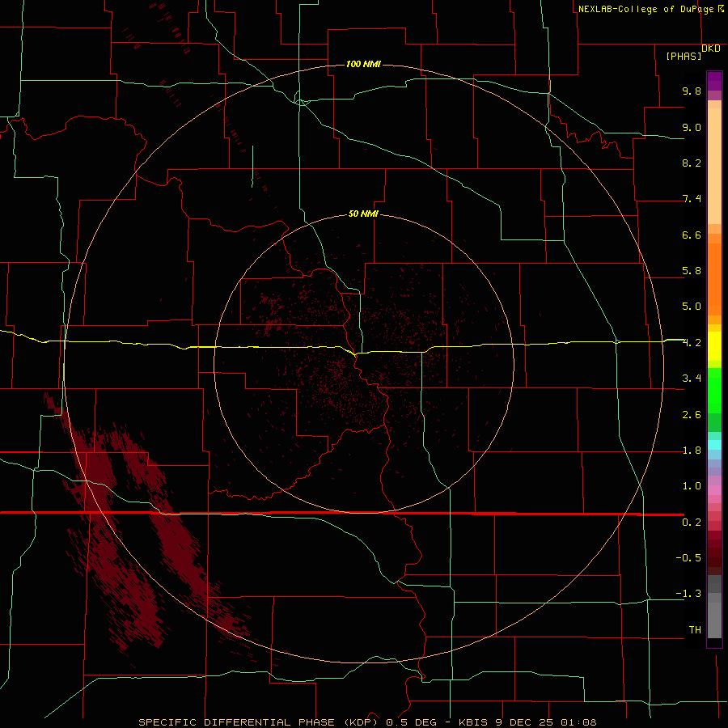Click the 2.6 scale value
Image resolution: width=728 pixels, height=728 pixels.
692,415
